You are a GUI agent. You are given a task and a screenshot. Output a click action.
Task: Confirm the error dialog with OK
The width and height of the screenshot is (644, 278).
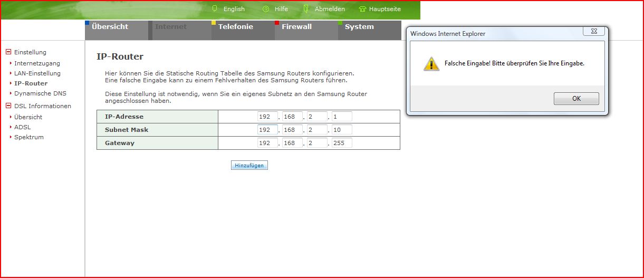click(576, 99)
